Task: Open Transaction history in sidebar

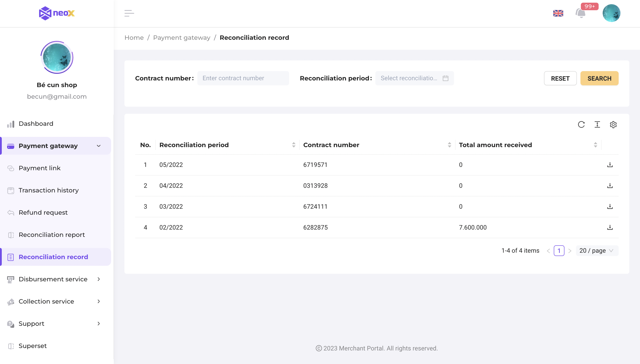Action: point(48,190)
